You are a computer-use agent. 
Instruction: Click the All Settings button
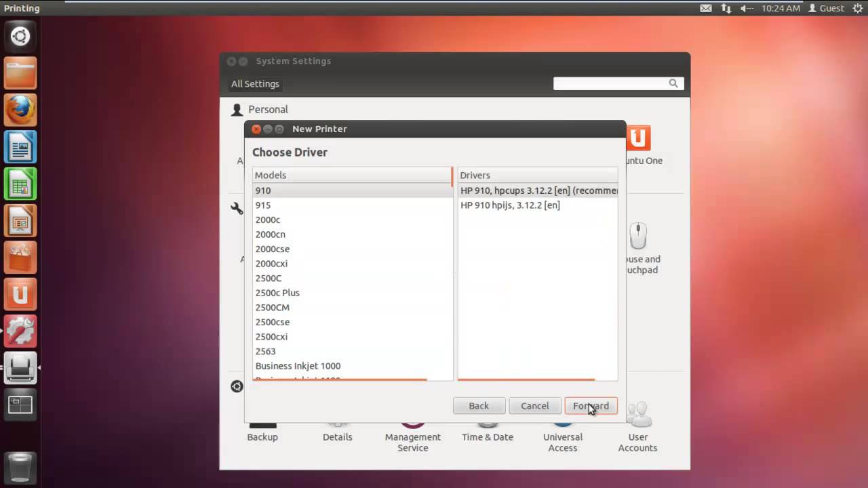click(x=255, y=84)
